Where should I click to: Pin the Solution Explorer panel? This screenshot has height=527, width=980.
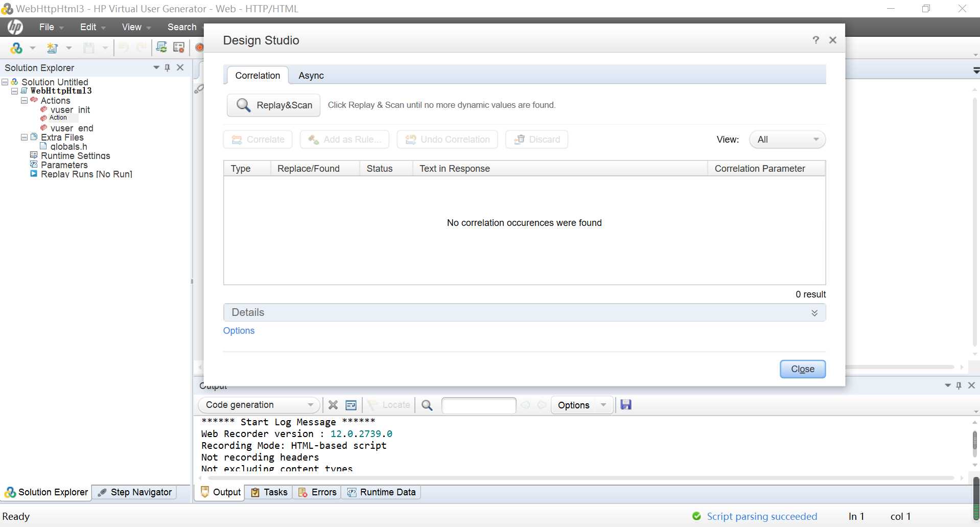click(167, 67)
